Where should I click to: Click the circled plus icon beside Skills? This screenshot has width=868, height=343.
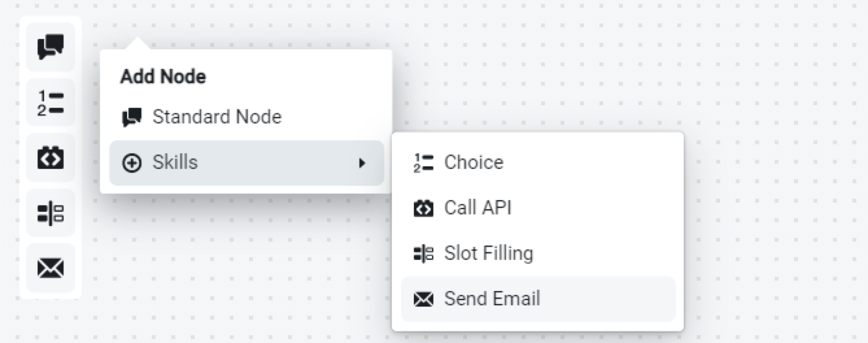132,163
